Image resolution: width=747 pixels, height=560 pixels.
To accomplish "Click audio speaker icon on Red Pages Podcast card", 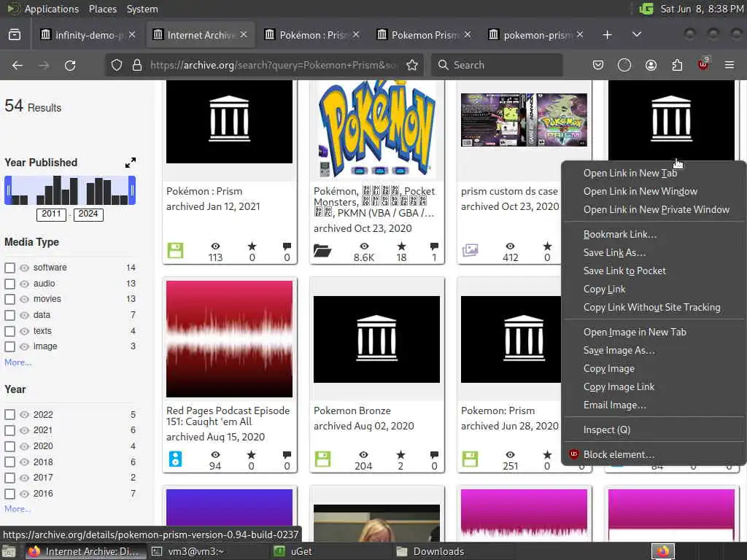I will (175, 459).
